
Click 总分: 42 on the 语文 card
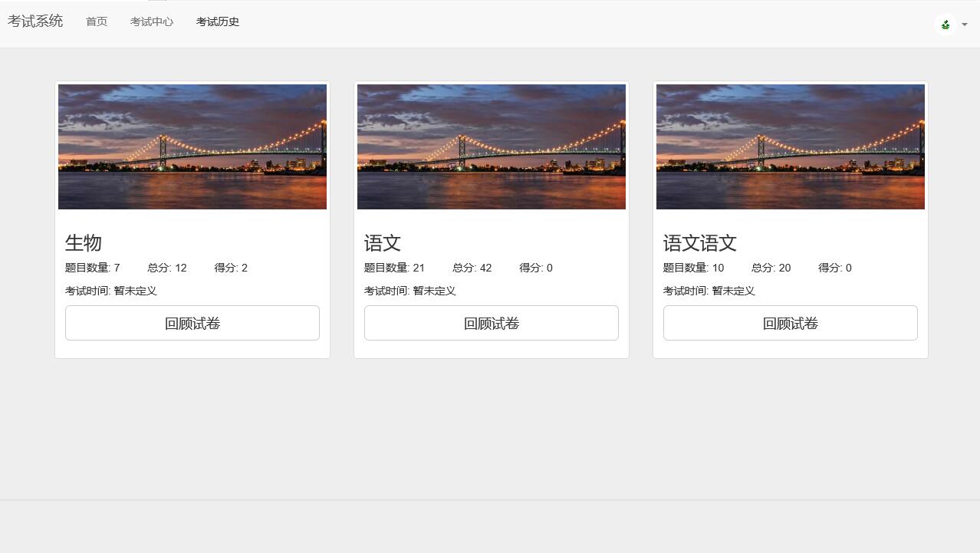pos(472,268)
